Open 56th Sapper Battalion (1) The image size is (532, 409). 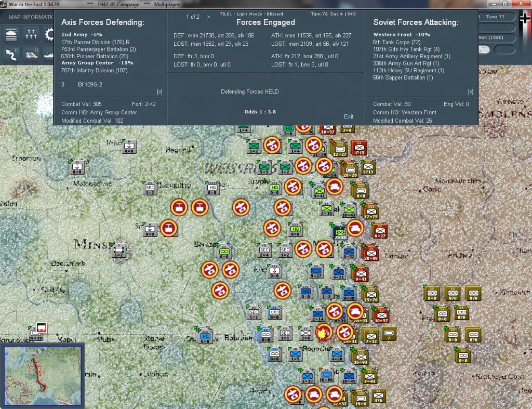403,78
